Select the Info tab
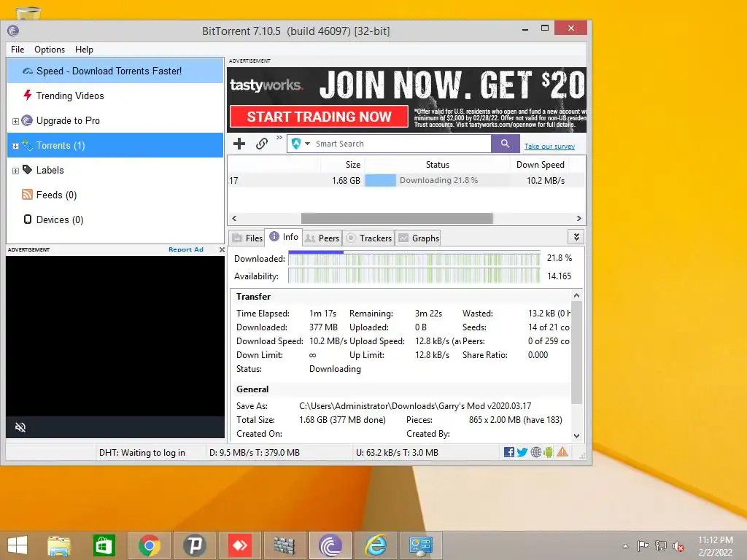This screenshot has width=747, height=560. (x=284, y=237)
